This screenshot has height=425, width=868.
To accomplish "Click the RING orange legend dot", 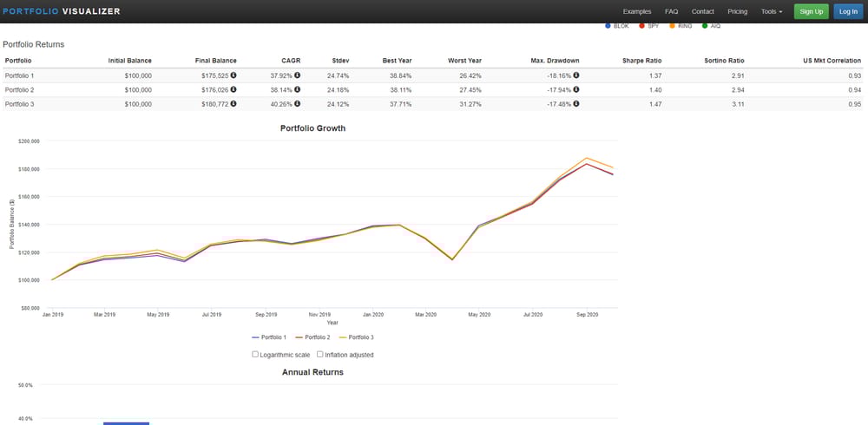I will [x=672, y=26].
